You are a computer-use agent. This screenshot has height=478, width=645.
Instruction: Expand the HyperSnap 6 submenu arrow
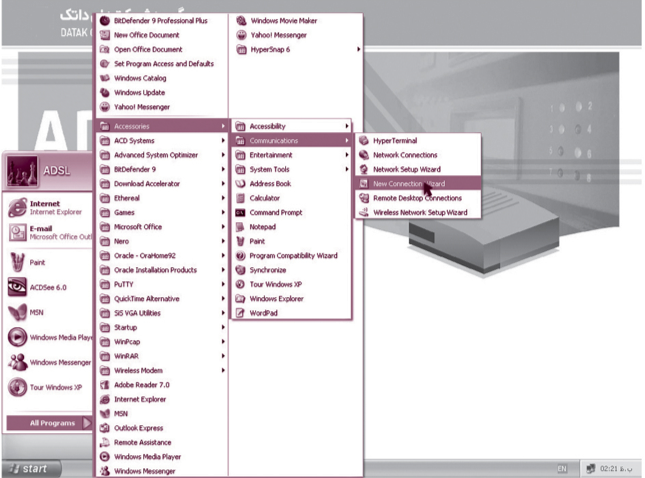point(359,49)
